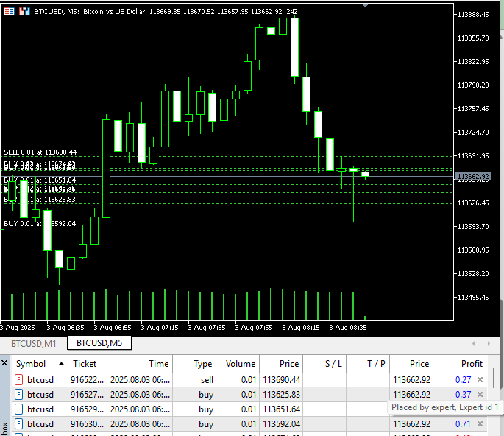
Task: Click the 113757.45 price axis label
Action: coord(473,109)
